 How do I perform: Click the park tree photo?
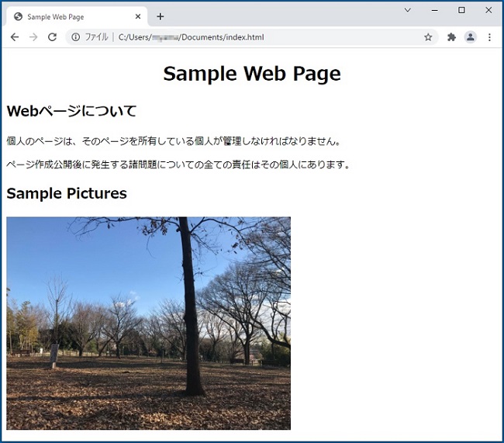148,323
